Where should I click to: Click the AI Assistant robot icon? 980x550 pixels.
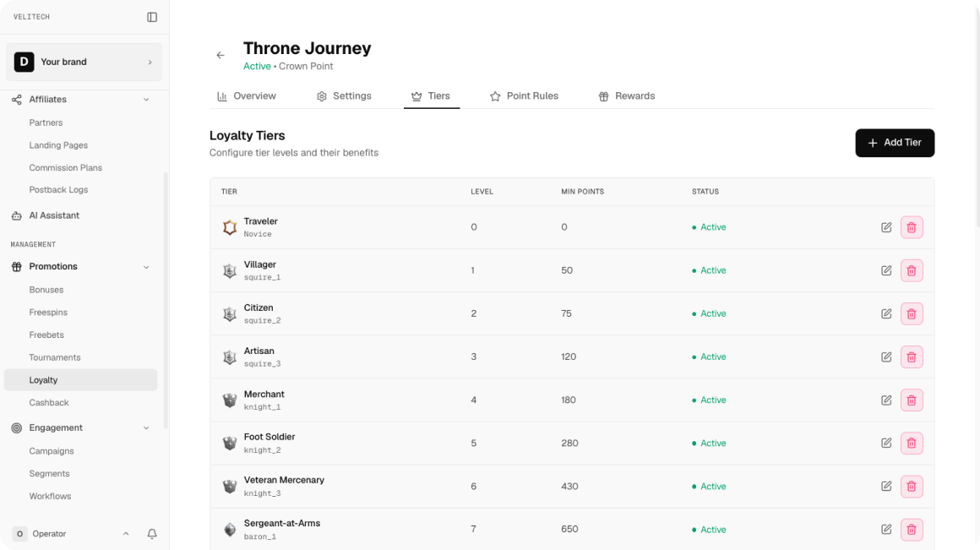[17, 215]
